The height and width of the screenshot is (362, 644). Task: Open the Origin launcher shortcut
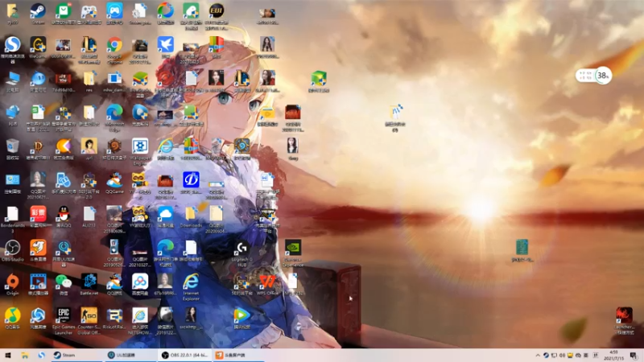pos(12,284)
